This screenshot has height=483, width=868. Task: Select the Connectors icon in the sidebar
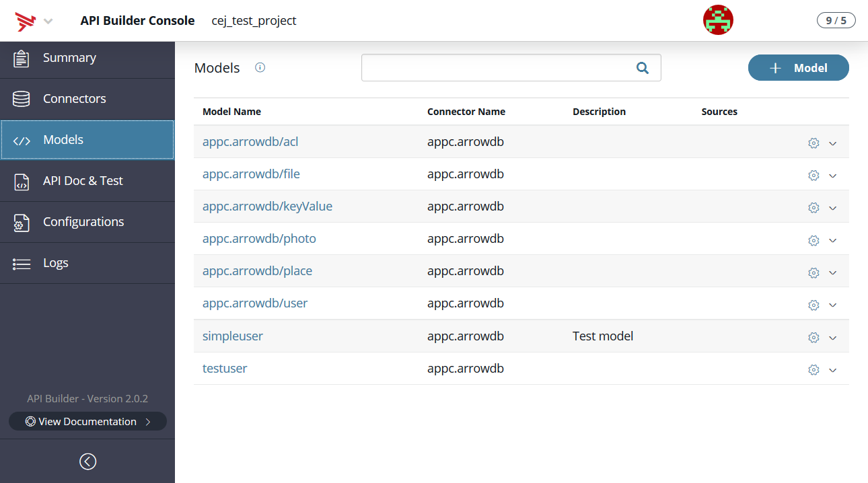(x=21, y=98)
